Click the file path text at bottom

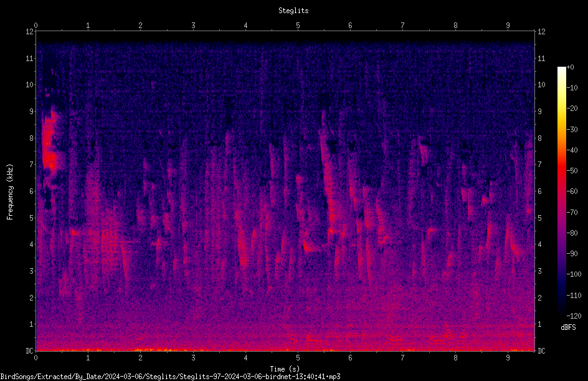click(170, 377)
